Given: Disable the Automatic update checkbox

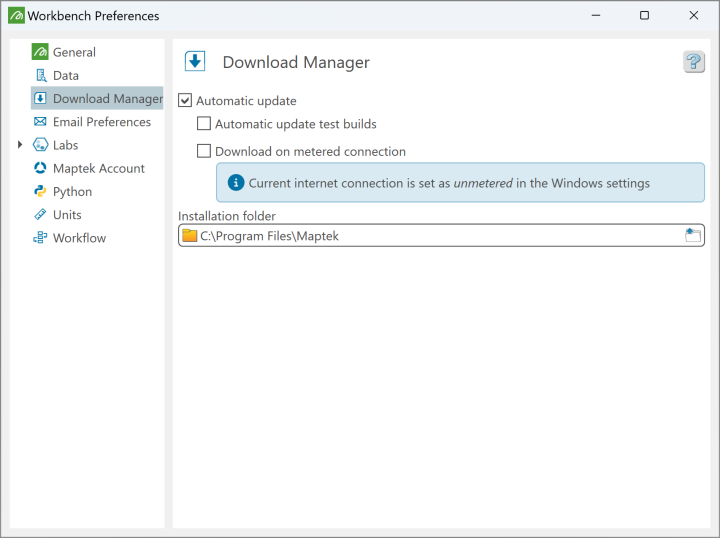Looking at the screenshot, I should [x=185, y=101].
